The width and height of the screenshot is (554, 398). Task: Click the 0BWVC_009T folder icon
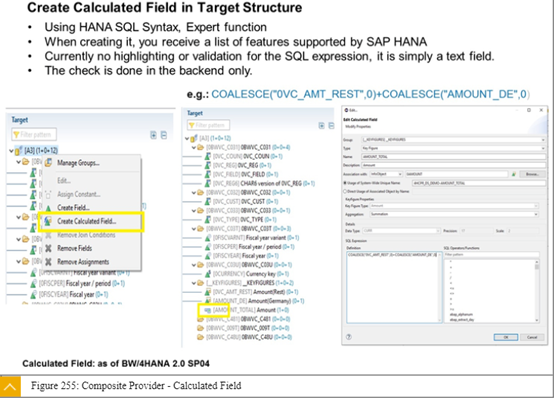(x=200, y=328)
